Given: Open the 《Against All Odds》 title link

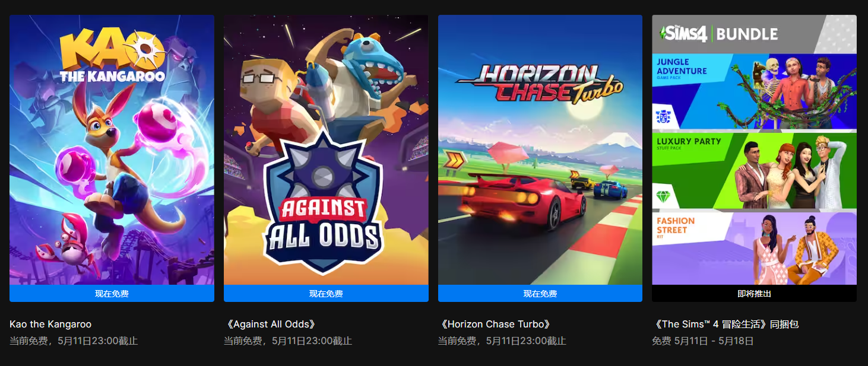Looking at the screenshot, I should (270, 324).
